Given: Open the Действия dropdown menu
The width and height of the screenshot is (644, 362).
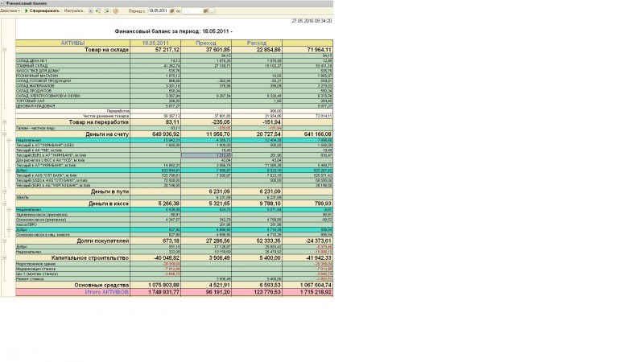Looking at the screenshot, I should [10, 10].
